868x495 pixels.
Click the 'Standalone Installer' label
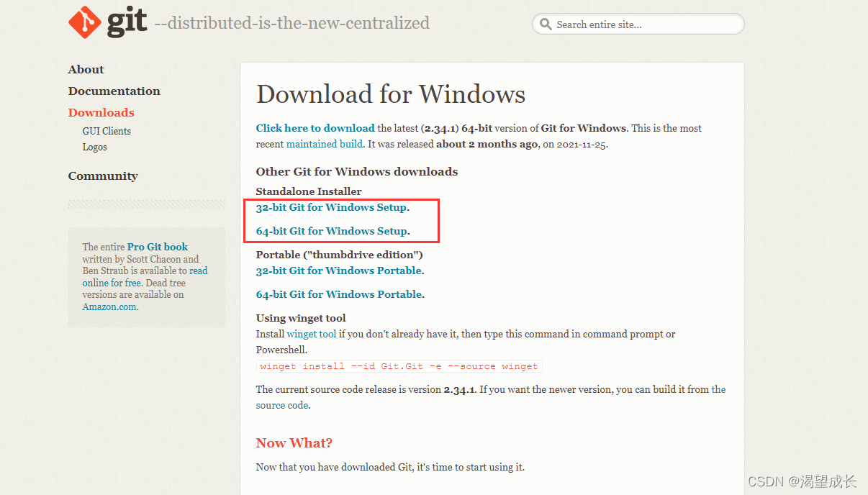click(309, 191)
